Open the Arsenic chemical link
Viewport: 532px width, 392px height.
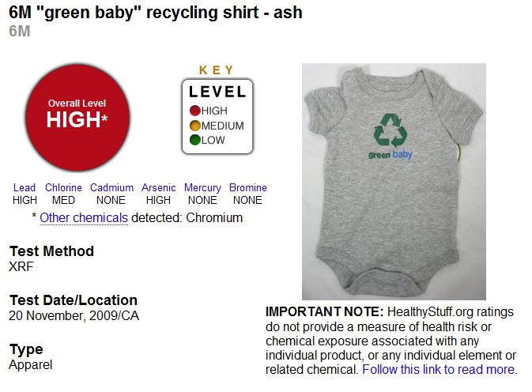[x=159, y=188]
